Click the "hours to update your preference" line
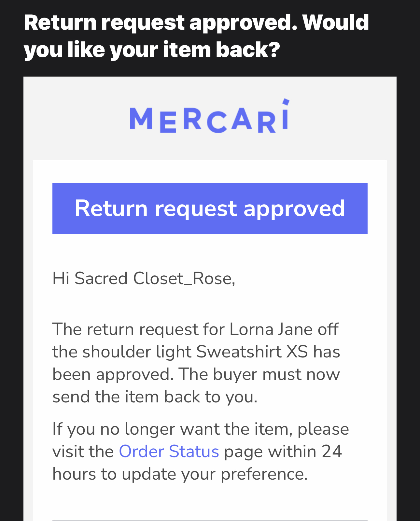Screen dimensions: 420x521 point(180,474)
